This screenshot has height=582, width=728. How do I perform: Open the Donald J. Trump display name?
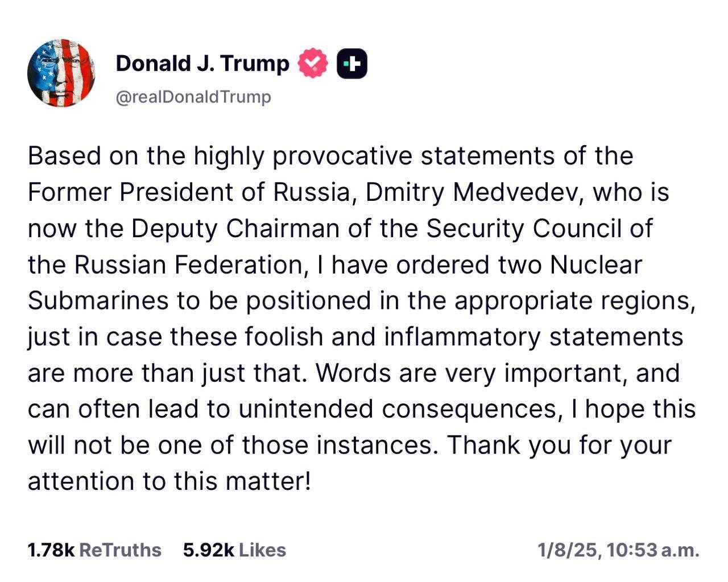tap(202, 63)
